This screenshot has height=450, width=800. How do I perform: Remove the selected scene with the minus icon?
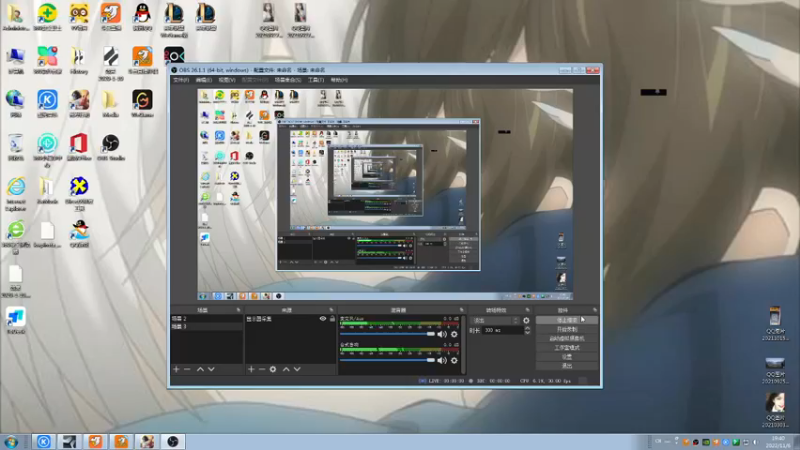[187, 369]
